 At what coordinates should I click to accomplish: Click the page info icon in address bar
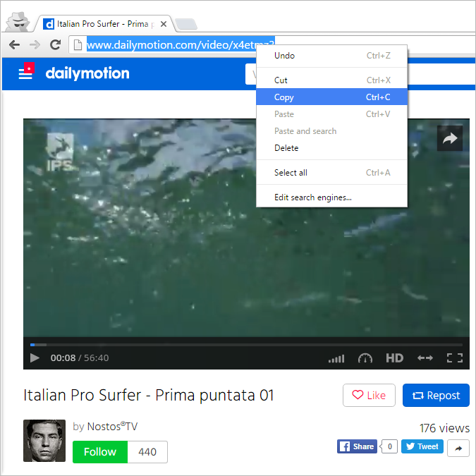[x=78, y=45]
